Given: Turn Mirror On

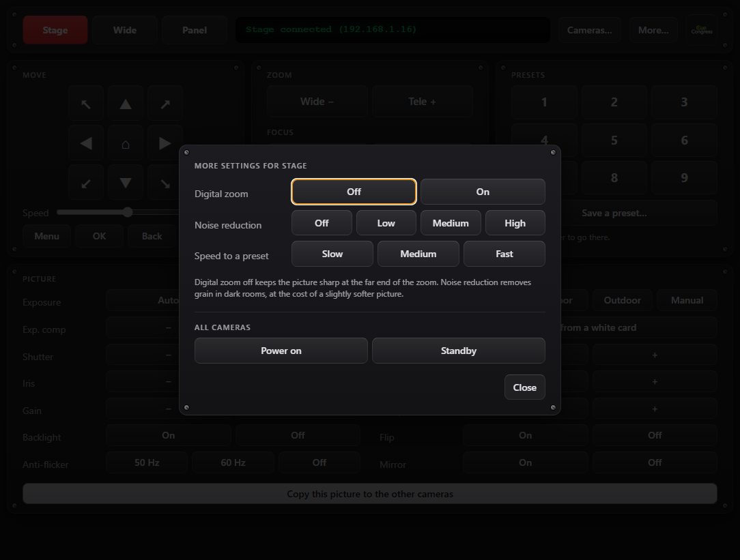Looking at the screenshot, I should pos(525,462).
